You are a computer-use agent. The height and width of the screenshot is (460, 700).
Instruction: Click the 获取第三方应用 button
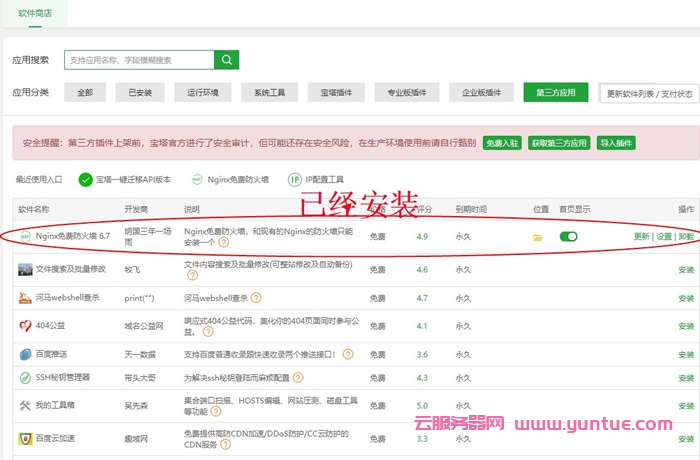coord(560,143)
